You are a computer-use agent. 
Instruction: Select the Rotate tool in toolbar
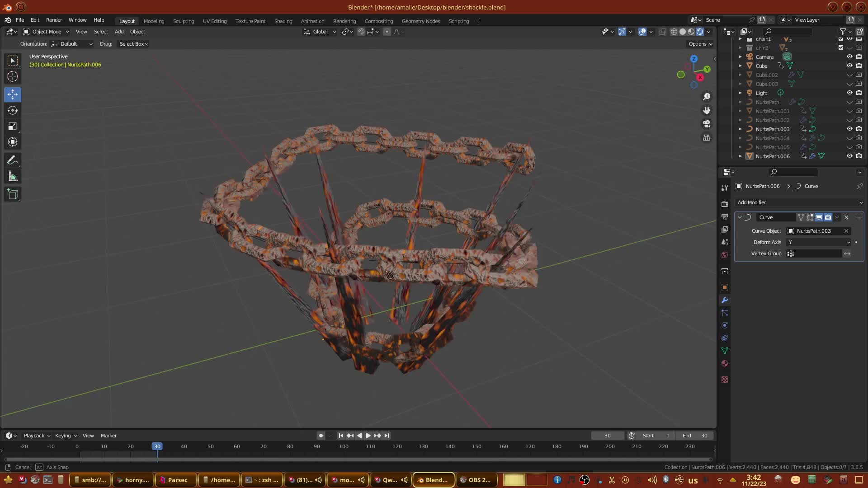pyautogui.click(x=13, y=111)
